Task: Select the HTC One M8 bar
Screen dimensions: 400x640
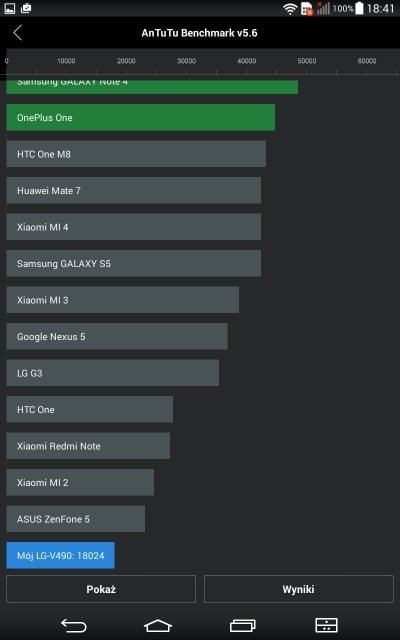Action: [x=136, y=154]
